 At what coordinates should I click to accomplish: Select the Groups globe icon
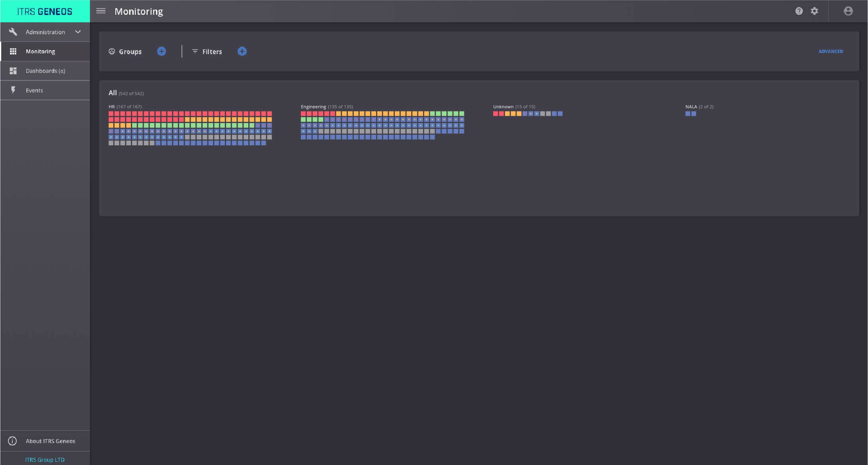[112, 51]
